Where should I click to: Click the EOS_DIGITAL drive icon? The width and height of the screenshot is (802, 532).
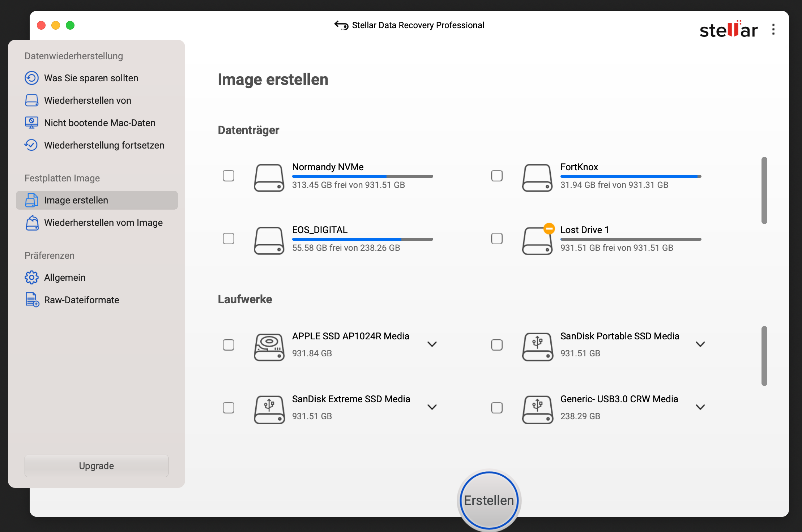(x=269, y=241)
